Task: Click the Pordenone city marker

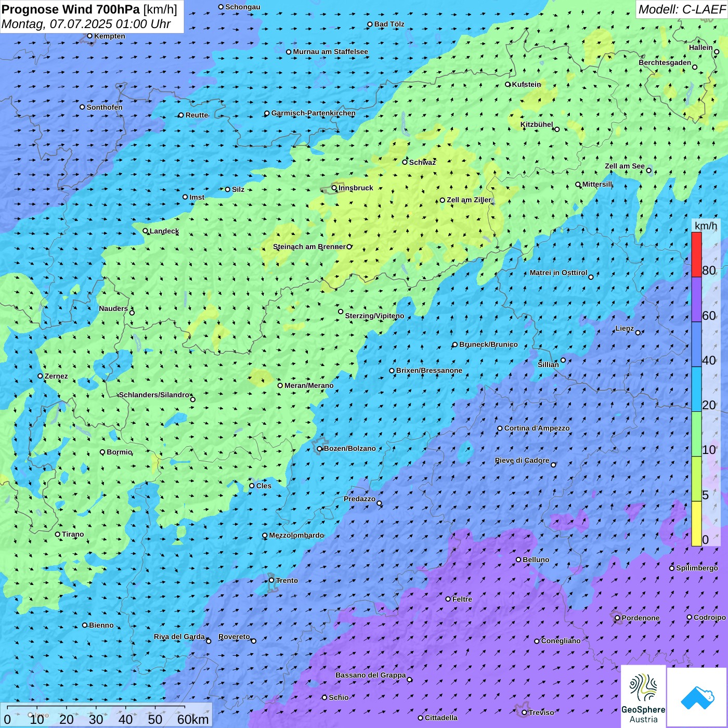Action: (617, 618)
